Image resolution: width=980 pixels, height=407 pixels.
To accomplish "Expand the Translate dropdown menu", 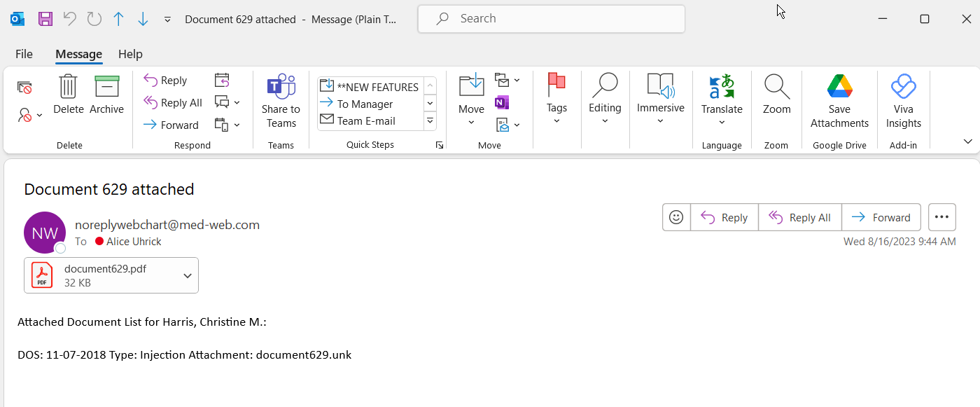I will click(722, 122).
